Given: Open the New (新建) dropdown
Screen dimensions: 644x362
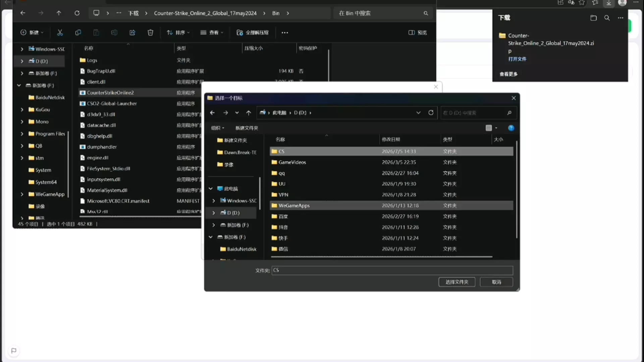Looking at the screenshot, I should point(32,33).
